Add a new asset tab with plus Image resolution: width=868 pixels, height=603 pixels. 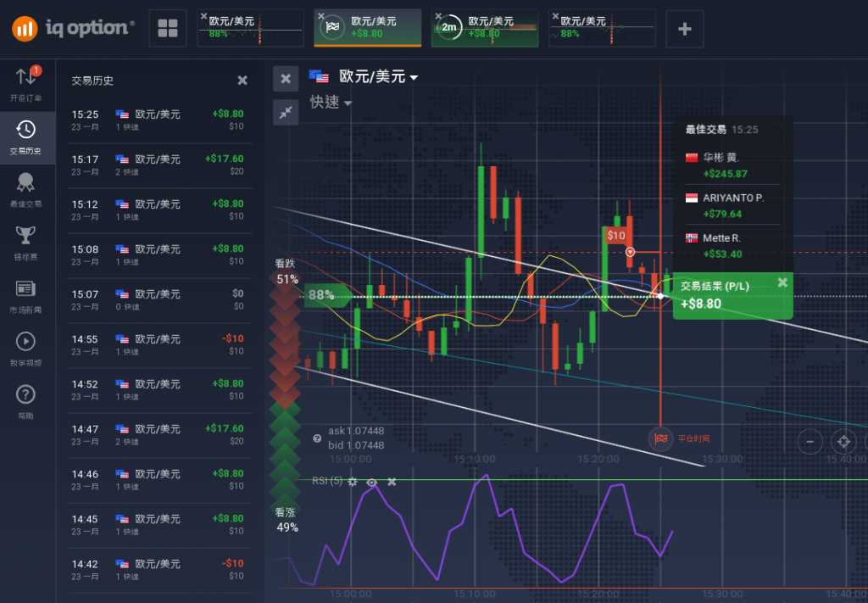(x=685, y=29)
